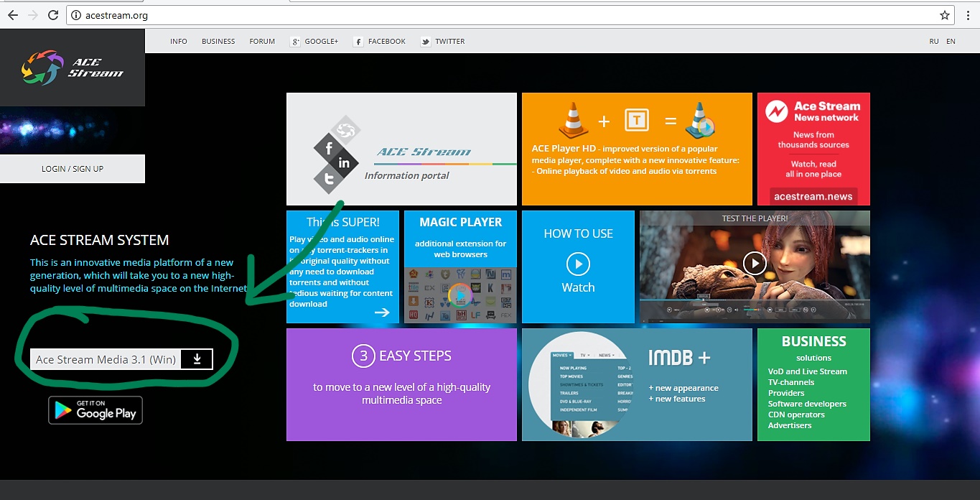Download Ace Stream Media 3.1 (Win)
Viewport: 980px width, 500px height.
click(106, 359)
